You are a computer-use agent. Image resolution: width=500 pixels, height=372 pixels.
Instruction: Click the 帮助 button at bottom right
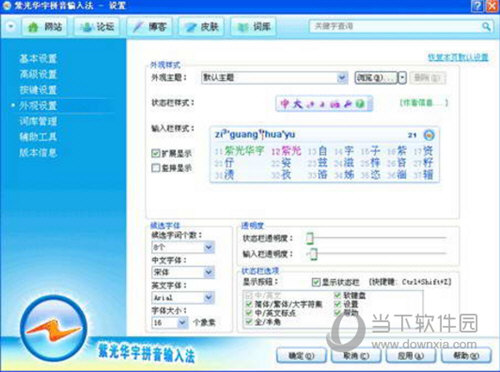click(x=466, y=356)
